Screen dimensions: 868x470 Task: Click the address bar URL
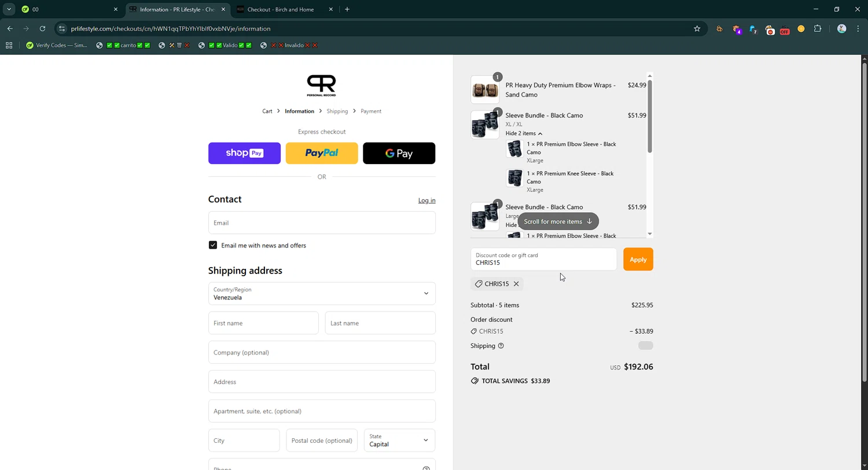pyautogui.click(x=171, y=28)
